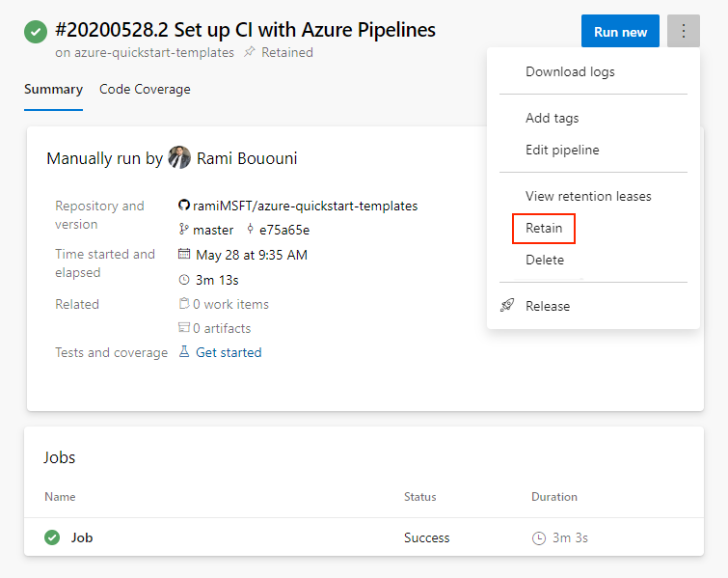Click the rocket Release icon
The height and width of the screenshot is (578, 728).
click(x=507, y=306)
